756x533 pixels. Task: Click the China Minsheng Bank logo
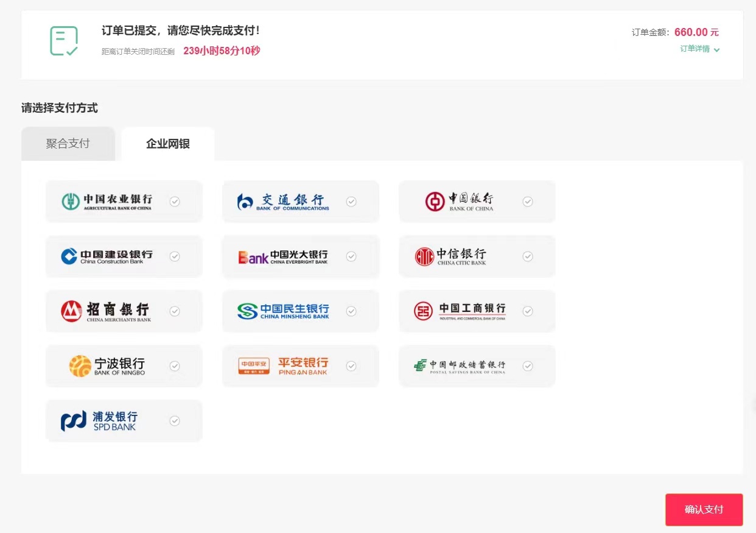[x=283, y=311]
